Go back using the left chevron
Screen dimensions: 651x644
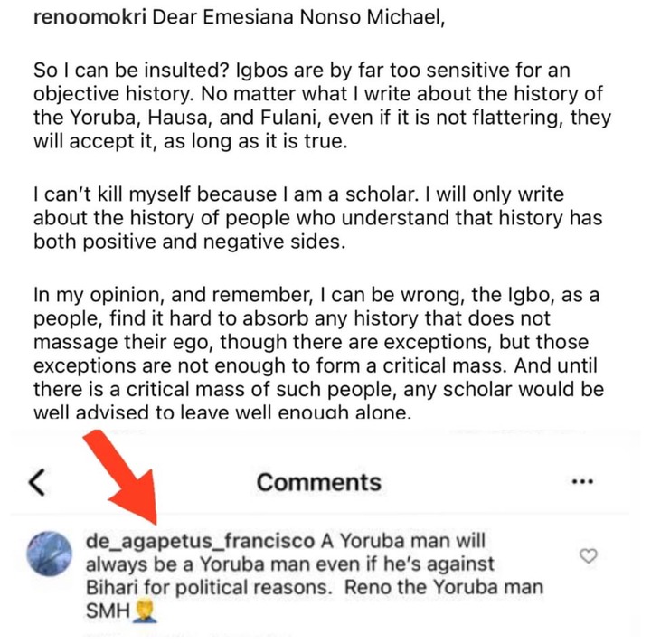36,482
